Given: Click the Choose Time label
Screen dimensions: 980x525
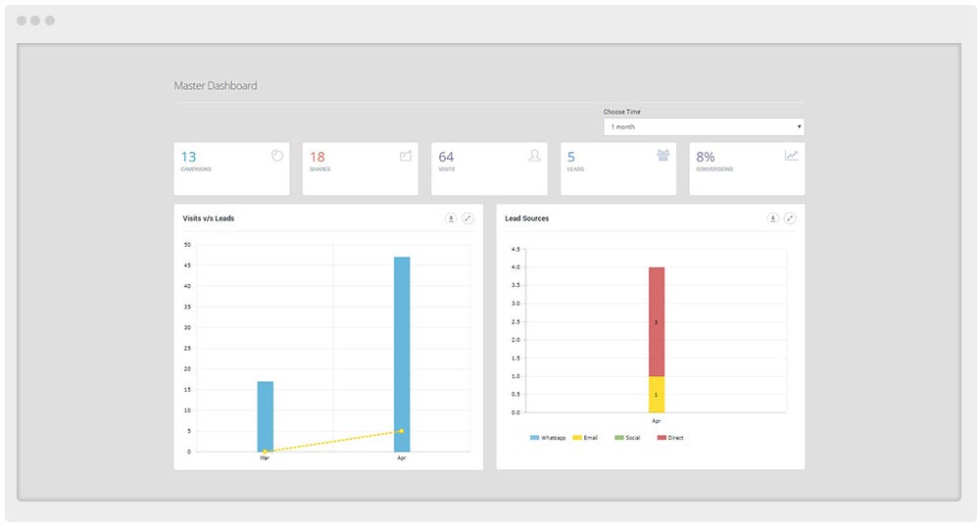Looking at the screenshot, I should tap(622, 112).
